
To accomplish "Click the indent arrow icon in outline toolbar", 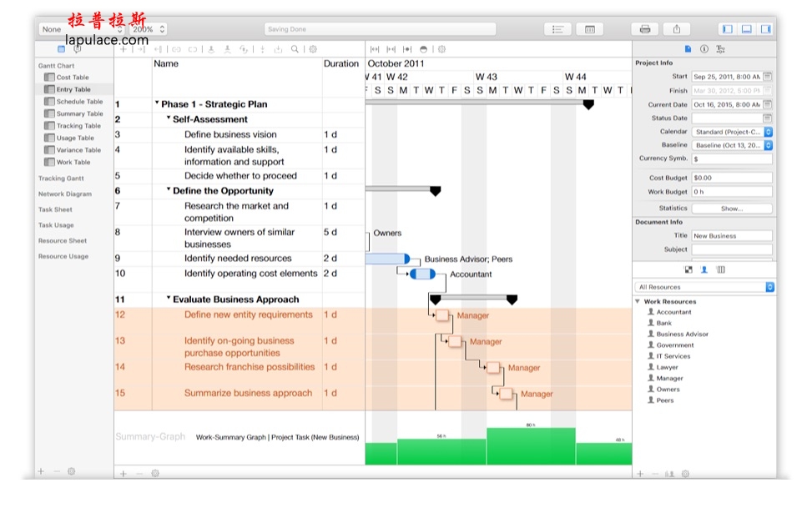I will tap(141, 49).
